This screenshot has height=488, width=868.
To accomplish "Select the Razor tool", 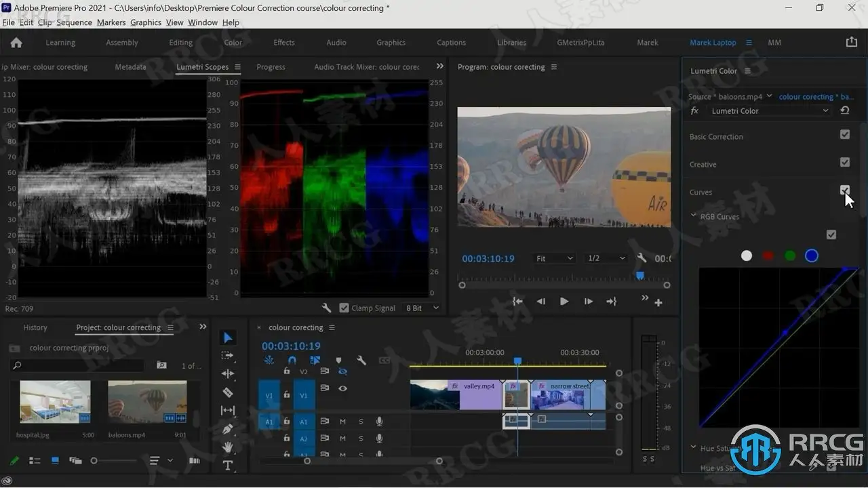I will click(228, 392).
